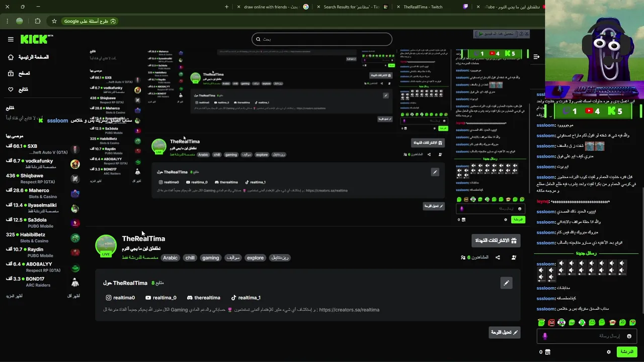Collapse recommended list with show less link
Viewport: 644px width, 362px height.
click(73, 296)
